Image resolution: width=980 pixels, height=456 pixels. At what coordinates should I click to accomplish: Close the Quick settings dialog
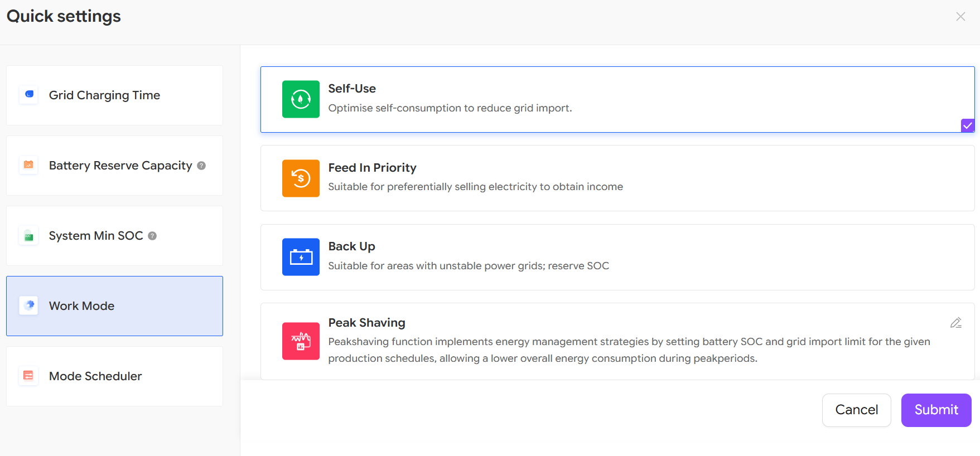(960, 17)
